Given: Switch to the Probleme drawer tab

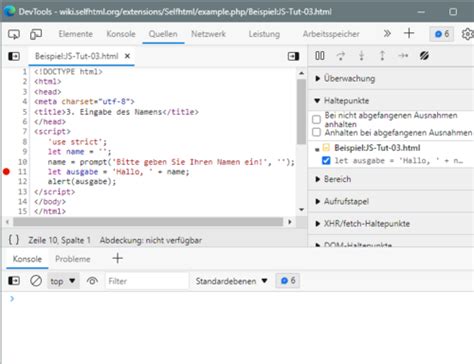Looking at the screenshot, I should 73,259.
